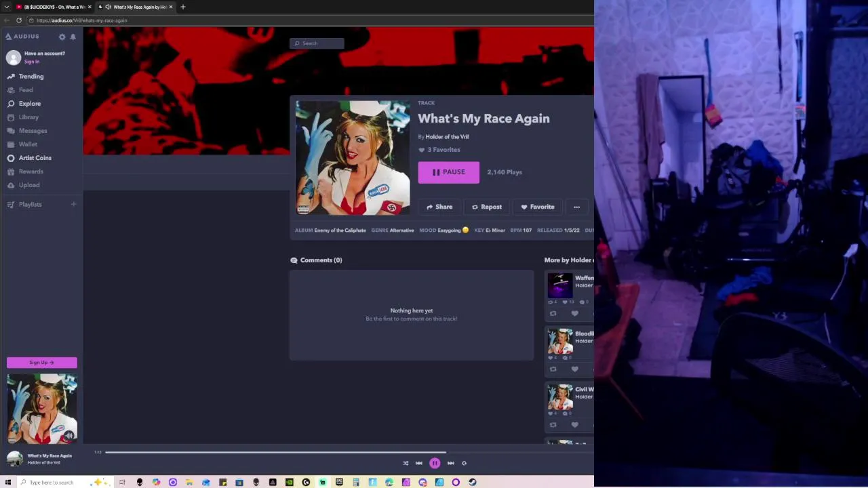
Task: Favorite the Waffen track card
Action: coord(574,314)
